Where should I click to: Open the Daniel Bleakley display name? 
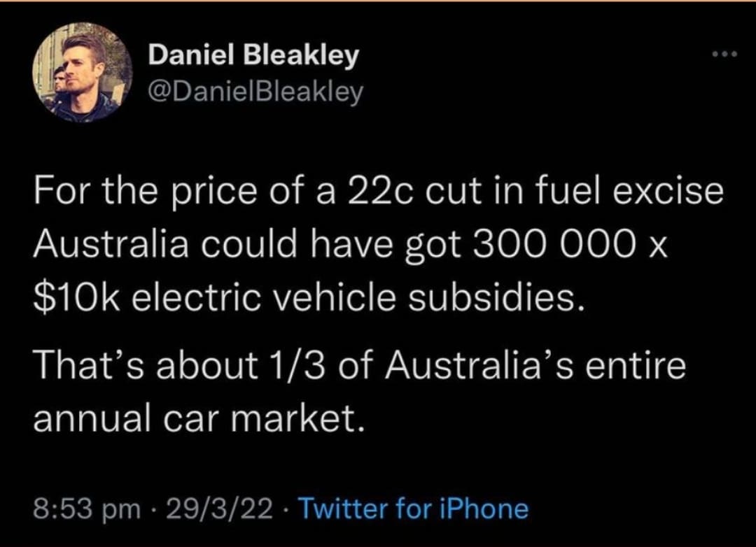pos(253,56)
